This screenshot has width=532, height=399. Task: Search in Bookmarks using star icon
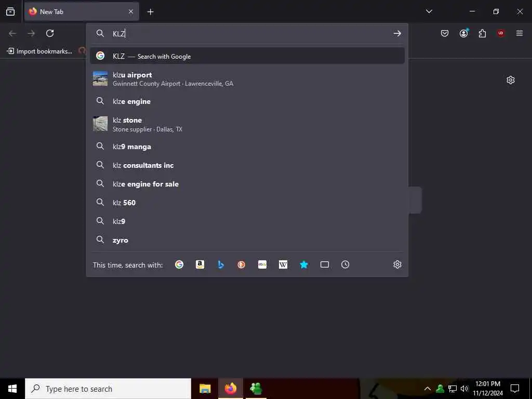pyautogui.click(x=303, y=264)
